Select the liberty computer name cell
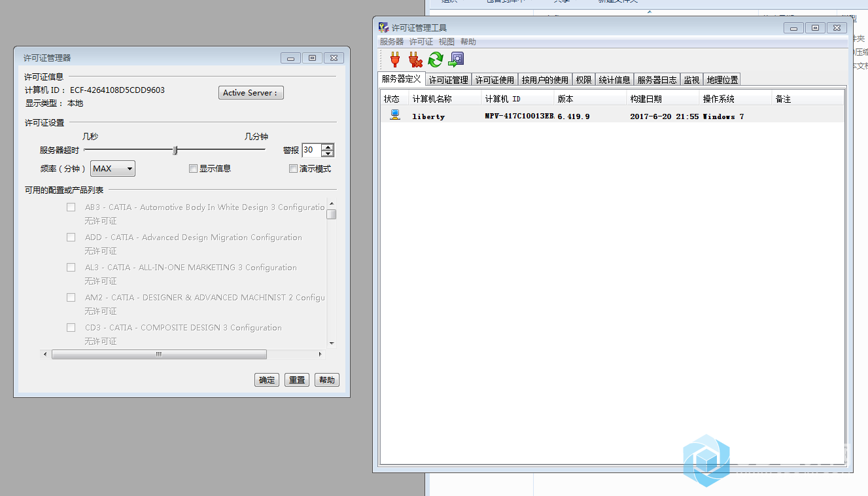 [x=428, y=116]
